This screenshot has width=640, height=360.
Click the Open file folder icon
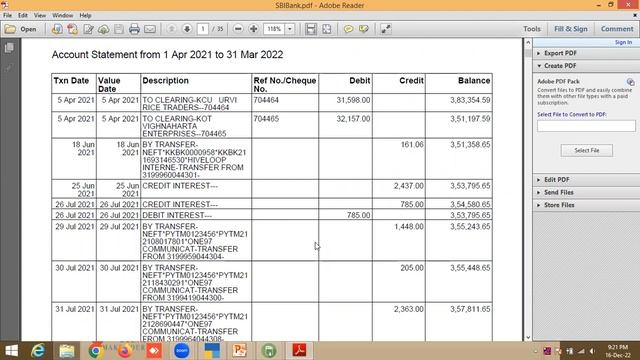click(10, 29)
